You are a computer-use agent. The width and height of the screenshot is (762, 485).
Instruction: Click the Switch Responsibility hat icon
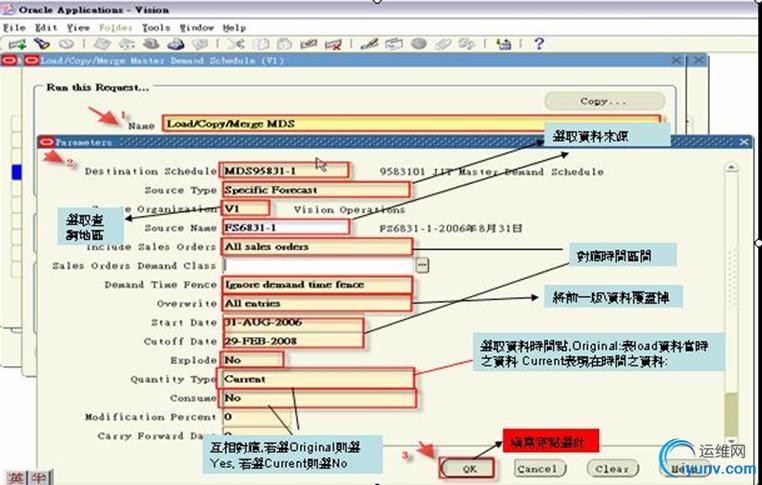[151, 44]
